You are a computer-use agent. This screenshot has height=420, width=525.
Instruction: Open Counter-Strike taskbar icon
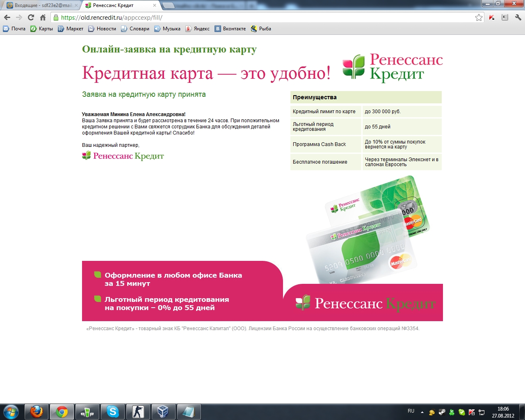point(138,411)
